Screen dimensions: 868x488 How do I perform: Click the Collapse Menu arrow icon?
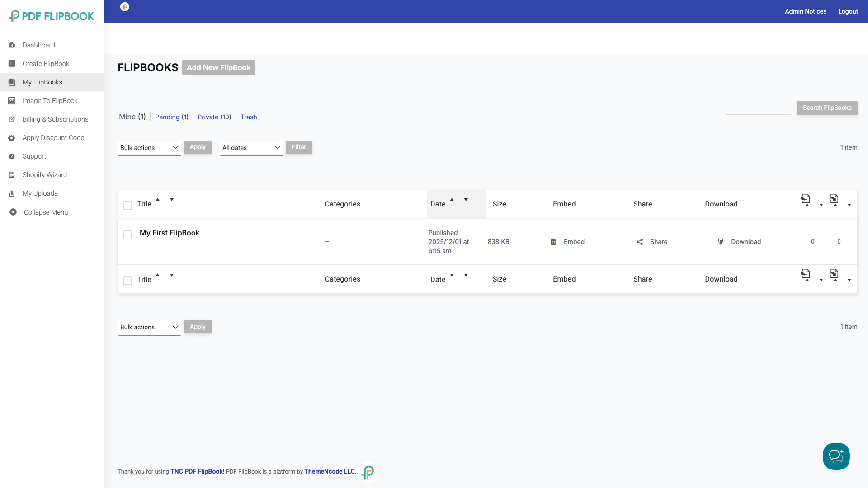point(13,212)
